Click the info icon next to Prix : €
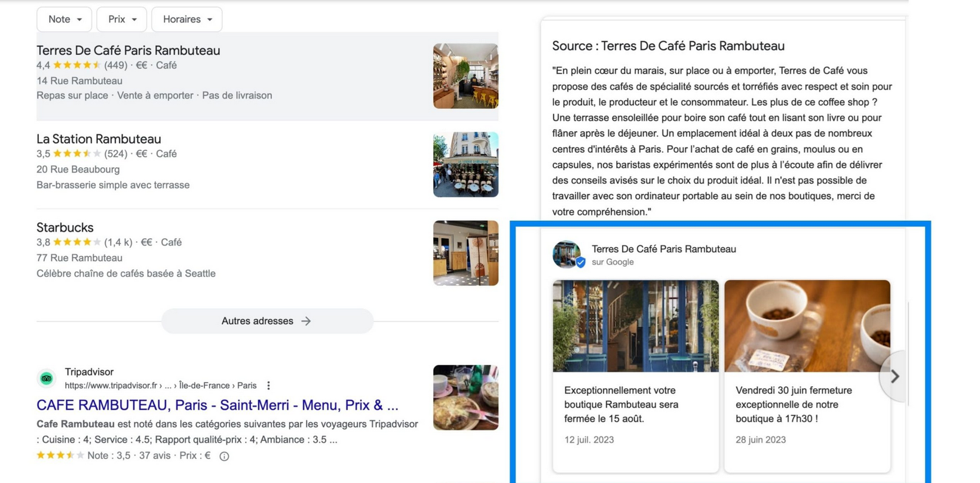Viewport: 980px width, 483px height. 224,456
